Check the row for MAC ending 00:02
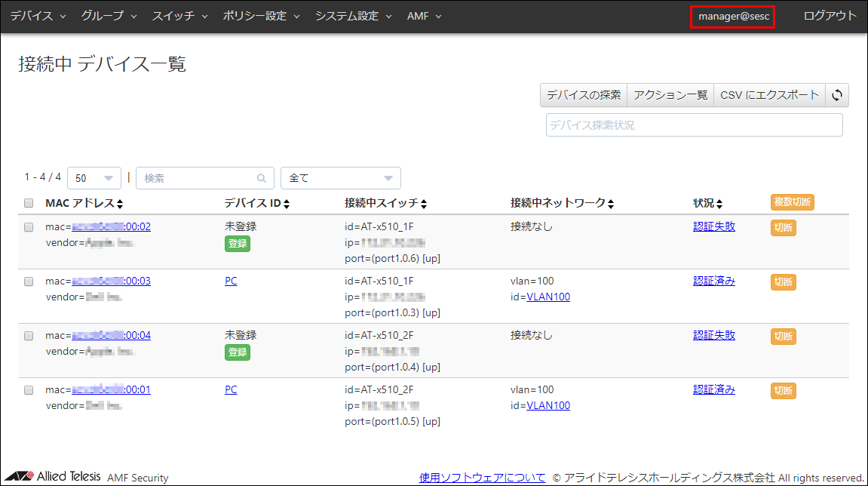Screen dimensions: 868x486 click(29, 227)
